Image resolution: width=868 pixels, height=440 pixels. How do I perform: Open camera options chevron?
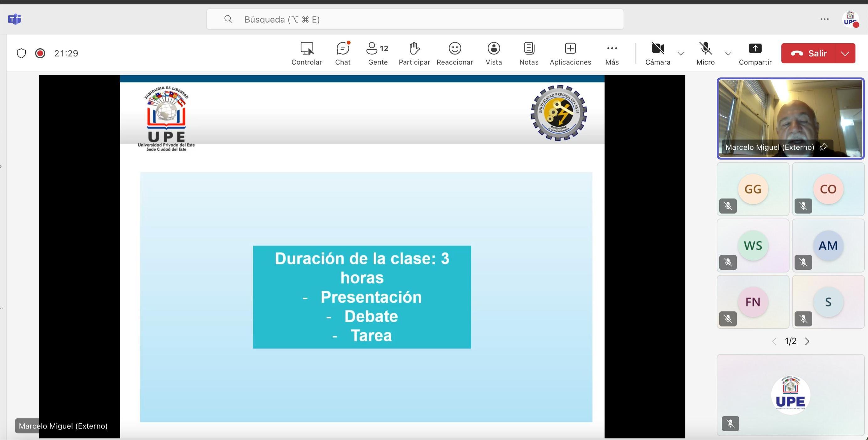tap(681, 54)
